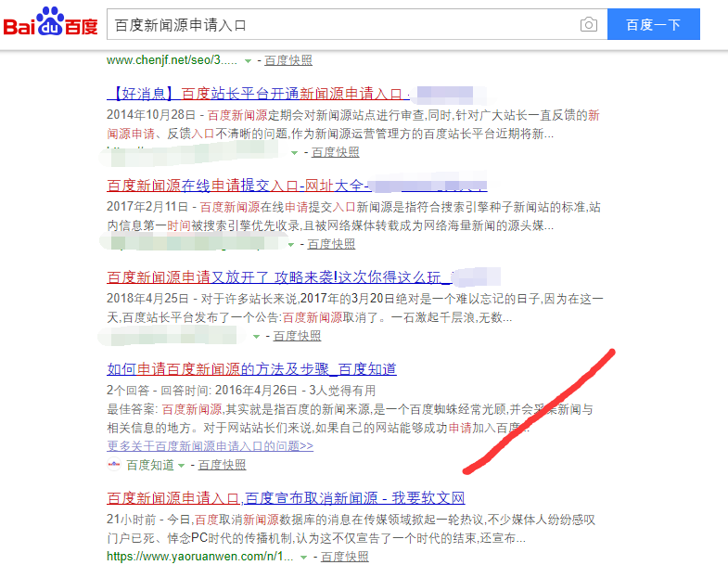The width and height of the screenshot is (728, 578).
Task: Click text 2个回答 - 回答时间: 2016年4月26日
Action: pyautogui.click(x=201, y=391)
